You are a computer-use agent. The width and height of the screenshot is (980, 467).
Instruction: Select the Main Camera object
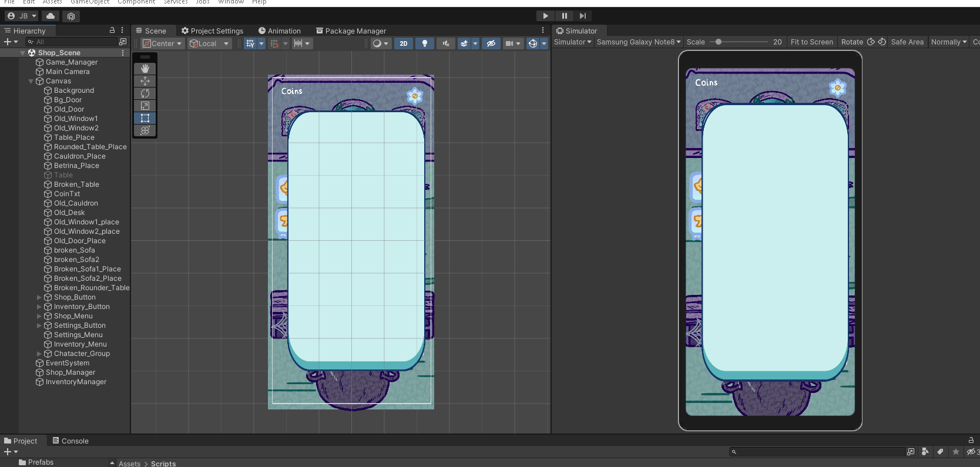[68, 72]
